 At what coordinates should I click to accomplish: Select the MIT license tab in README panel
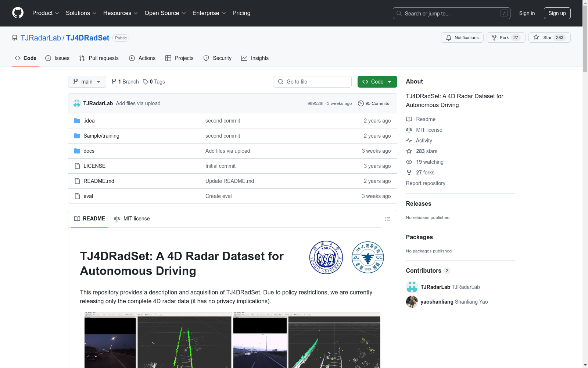tap(132, 219)
